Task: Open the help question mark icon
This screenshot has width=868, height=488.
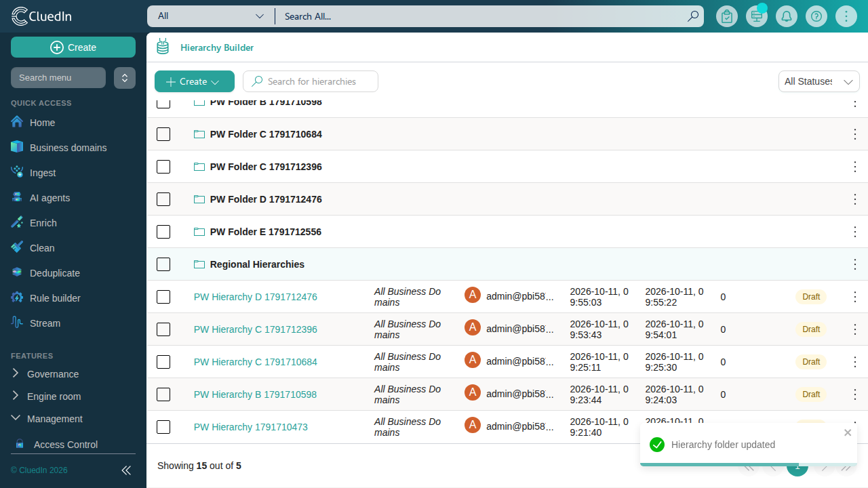Action: click(x=816, y=16)
